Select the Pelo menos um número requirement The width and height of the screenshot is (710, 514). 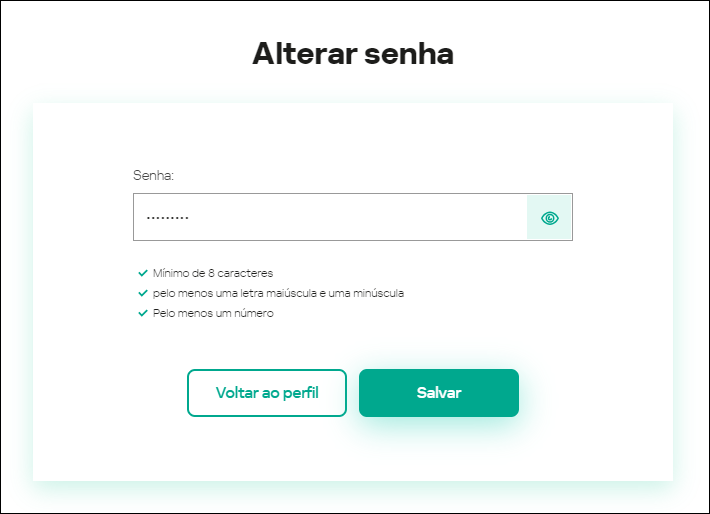(213, 313)
